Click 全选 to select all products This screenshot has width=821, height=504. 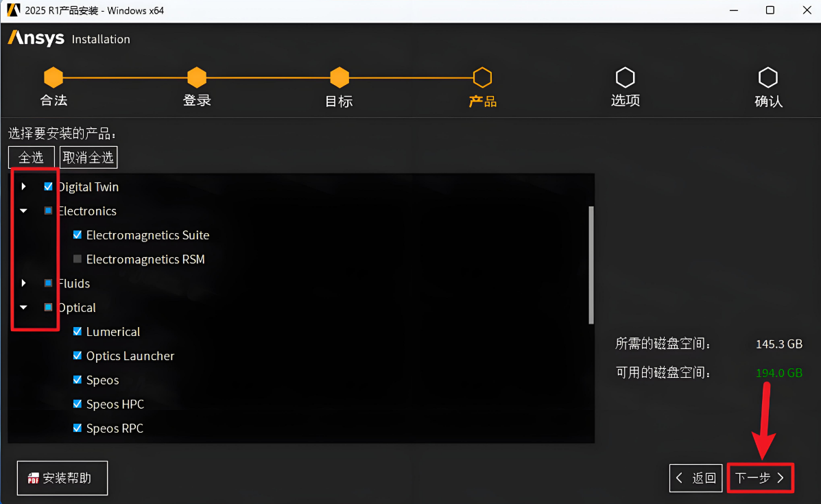tap(32, 157)
